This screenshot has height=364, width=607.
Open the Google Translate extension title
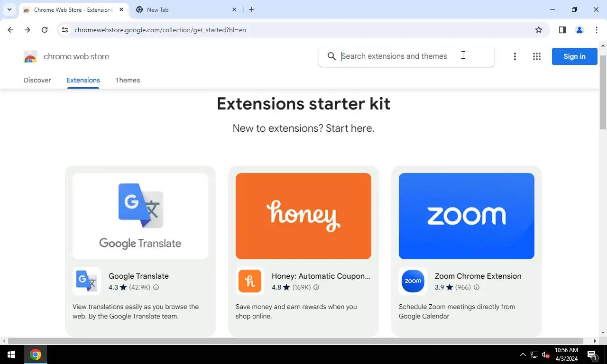(x=138, y=276)
